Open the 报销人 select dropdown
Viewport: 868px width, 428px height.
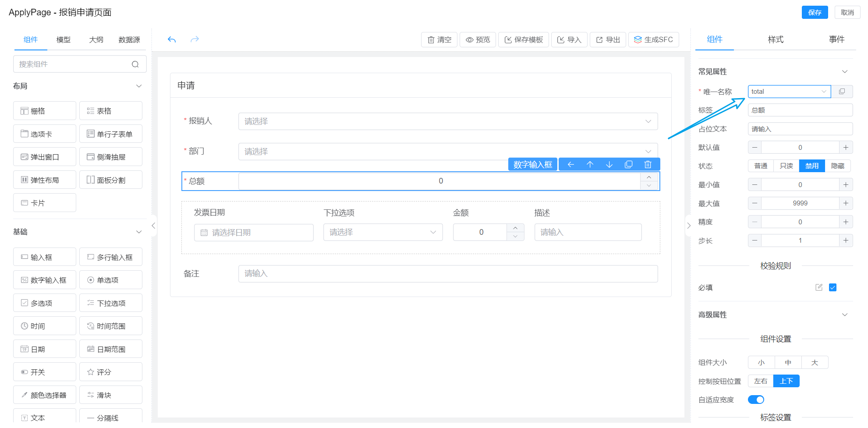pos(447,121)
